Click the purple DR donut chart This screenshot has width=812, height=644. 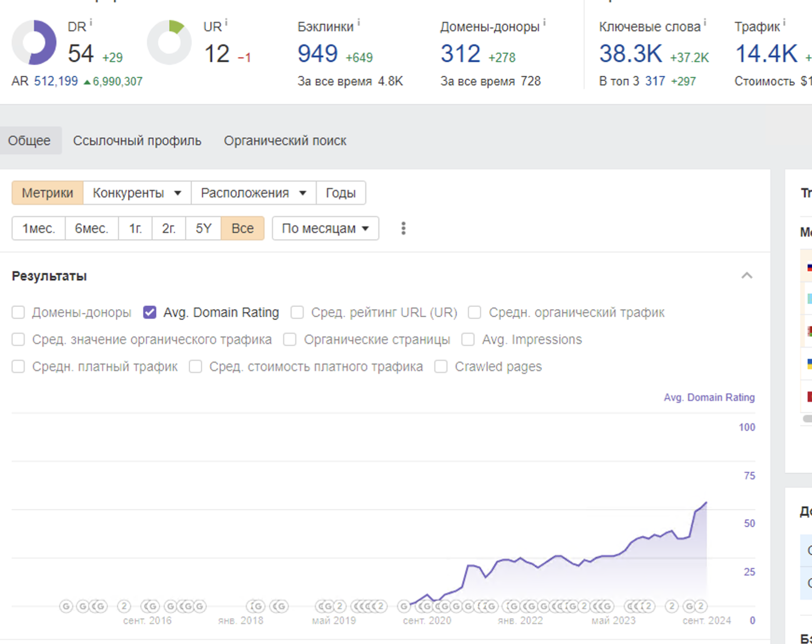coord(34,42)
